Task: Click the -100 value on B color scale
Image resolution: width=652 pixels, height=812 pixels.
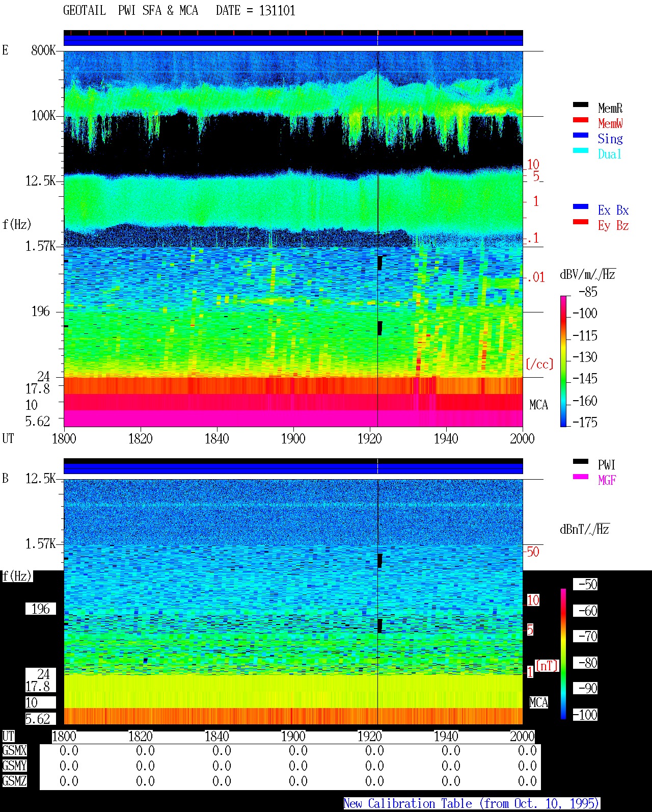Action: [x=585, y=715]
